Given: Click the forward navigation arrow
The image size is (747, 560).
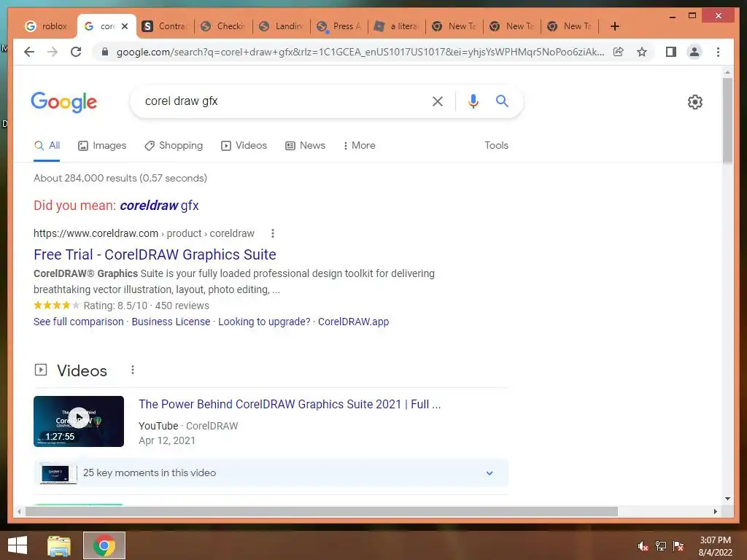Looking at the screenshot, I should (x=53, y=52).
